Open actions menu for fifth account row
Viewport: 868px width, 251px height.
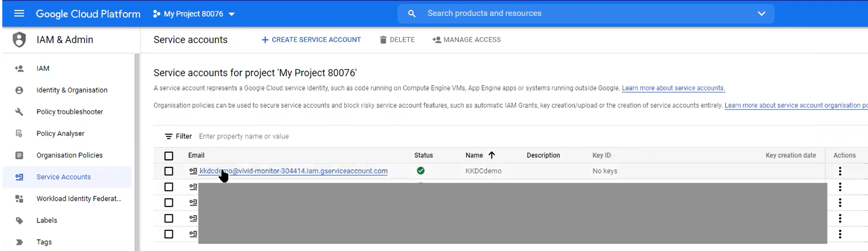pos(840,234)
